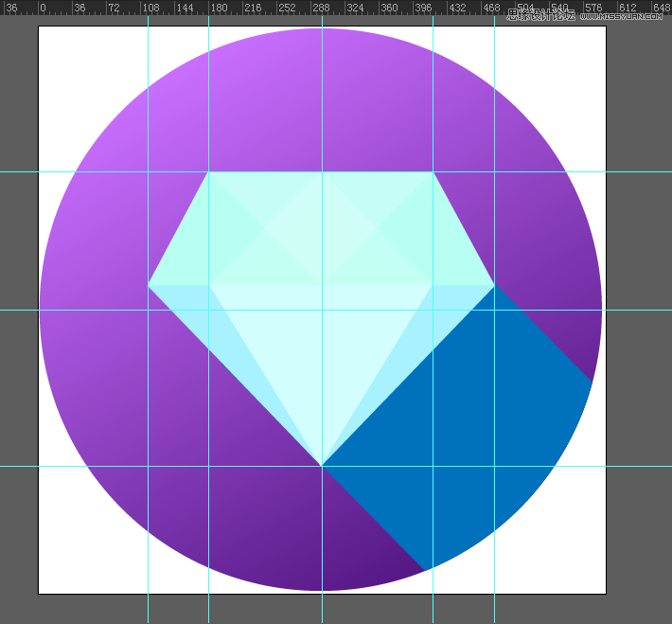Select vertical guide through the diamond's bottom tip
This screenshot has width=672, height=624.
point(322,549)
